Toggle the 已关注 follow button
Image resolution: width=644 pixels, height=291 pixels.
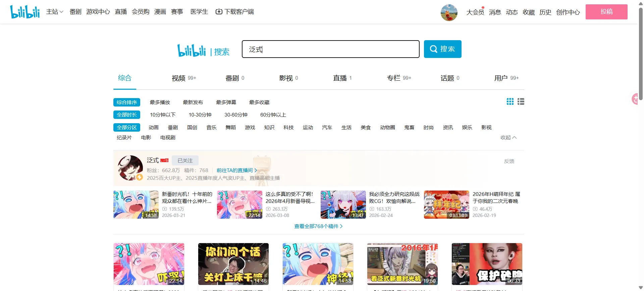click(x=185, y=160)
